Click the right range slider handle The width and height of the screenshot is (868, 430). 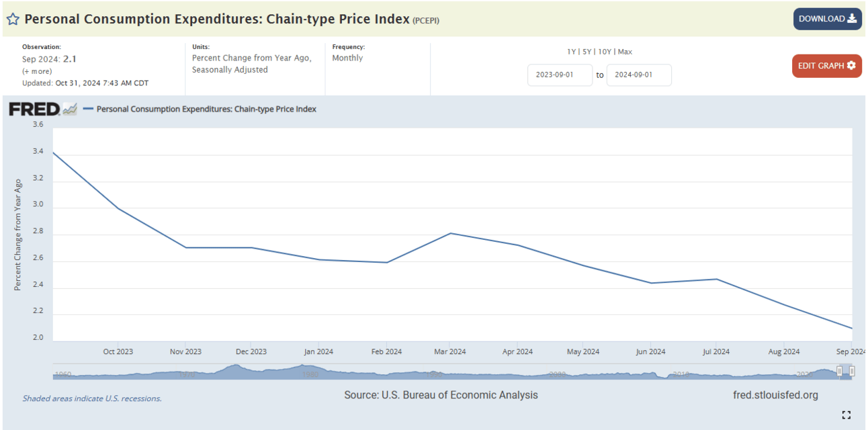(851, 371)
